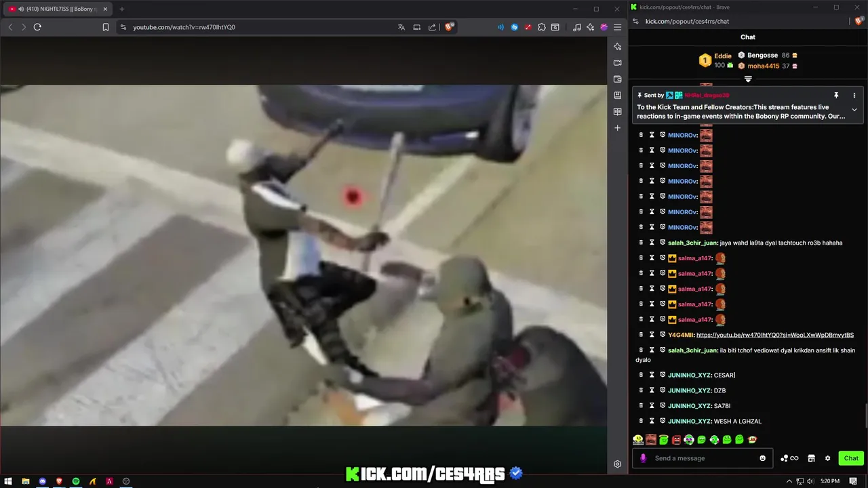Open chat settings gear
Viewport: 868px width, 488px height.
[x=827, y=458]
